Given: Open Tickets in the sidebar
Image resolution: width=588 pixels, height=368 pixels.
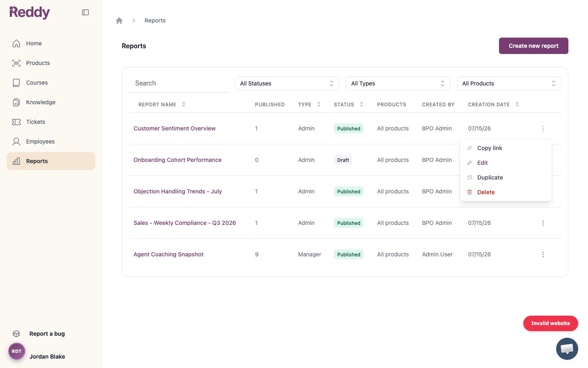Looking at the screenshot, I should coord(51,122).
